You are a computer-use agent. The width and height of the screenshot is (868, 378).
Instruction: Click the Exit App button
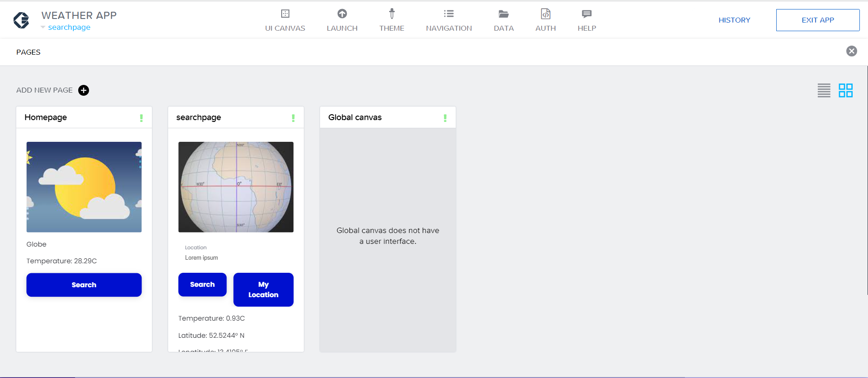[x=817, y=20]
